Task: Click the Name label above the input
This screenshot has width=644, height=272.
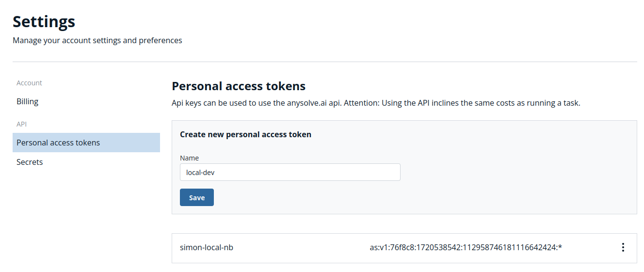Action: 189,158
